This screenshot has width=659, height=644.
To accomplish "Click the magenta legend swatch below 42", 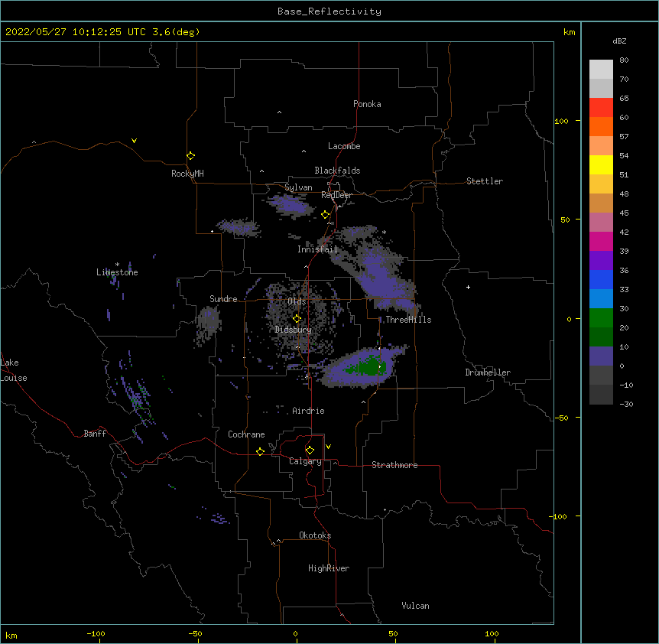I will [601, 242].
